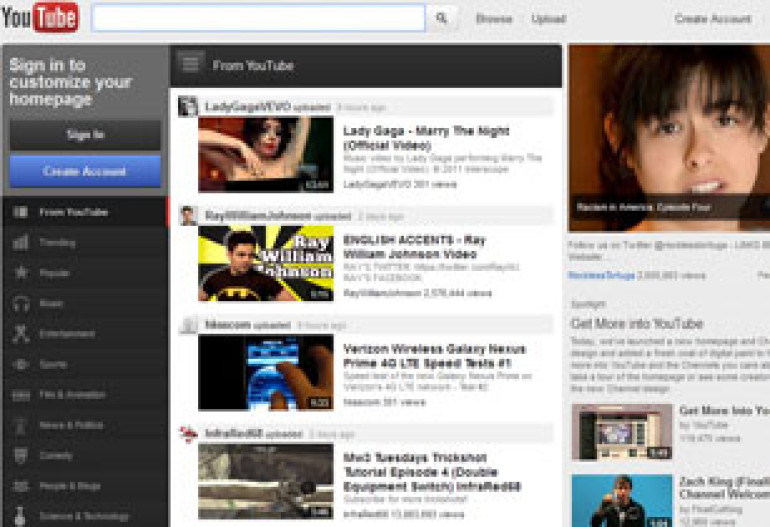Open Trending via its bar-chart icon
770x527 pixels.
(x=21, y=243)
